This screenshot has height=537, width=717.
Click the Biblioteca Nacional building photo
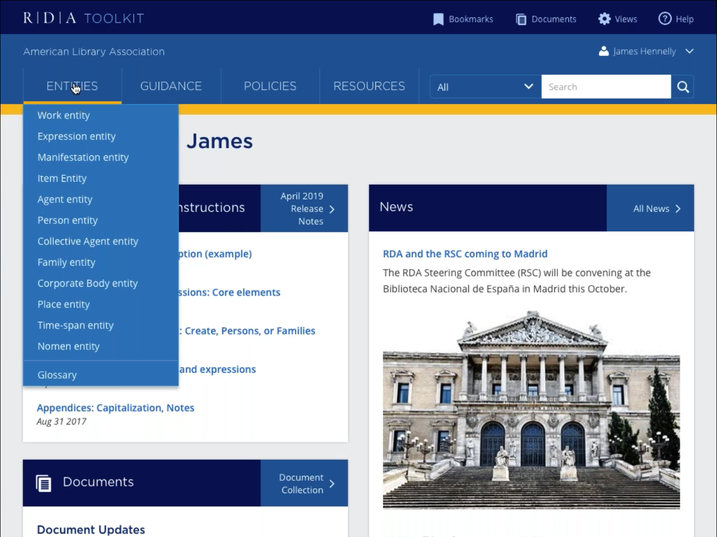pyautogui.click(x=531, y=410)
